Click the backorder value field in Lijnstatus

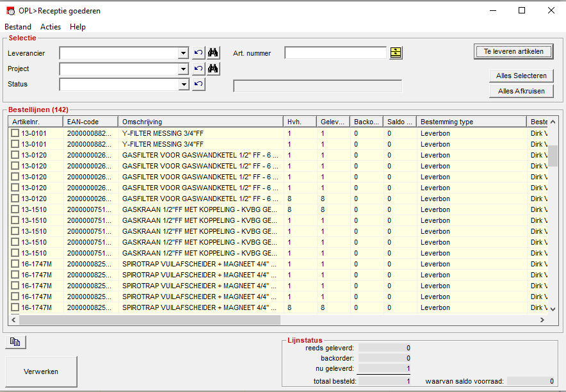(385, 358)
